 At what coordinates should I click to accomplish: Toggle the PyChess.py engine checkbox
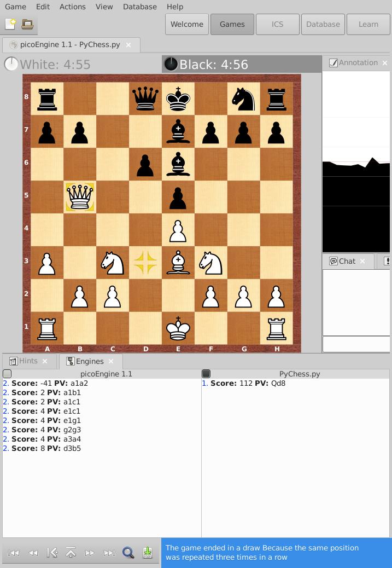[206, 374]
